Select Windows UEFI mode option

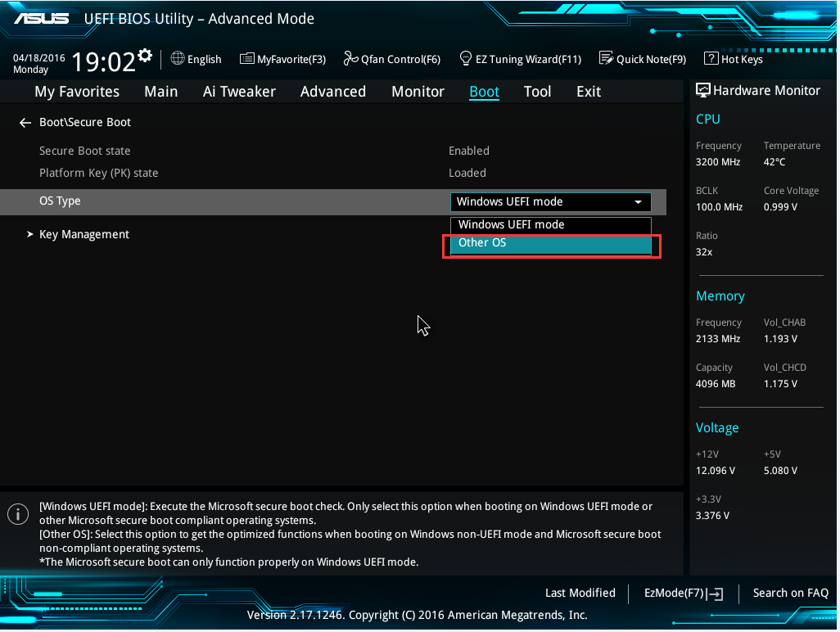(550, 223)
